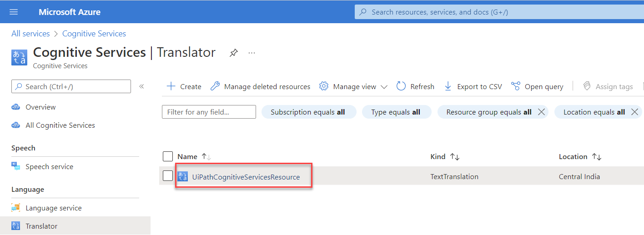The image size is (644, 235).
Task: Click the Translator sidebar icon
Action: coord(16,226)
